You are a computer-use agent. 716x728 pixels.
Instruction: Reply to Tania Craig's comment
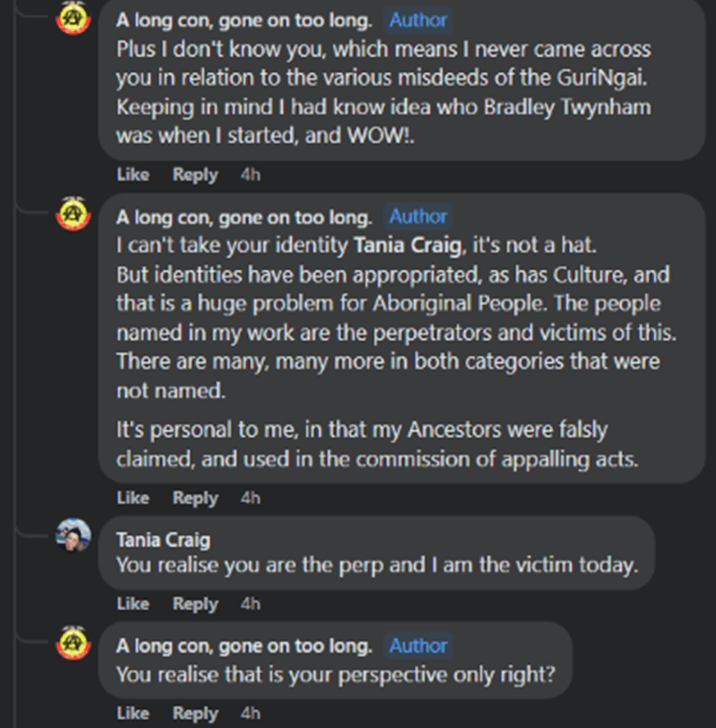195,604
